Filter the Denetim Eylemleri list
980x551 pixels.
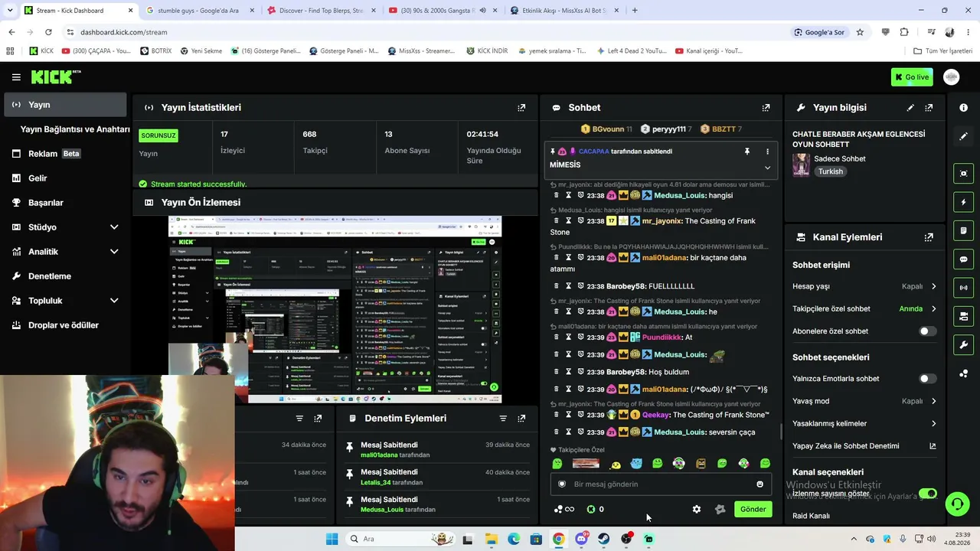tap(503, 419)
